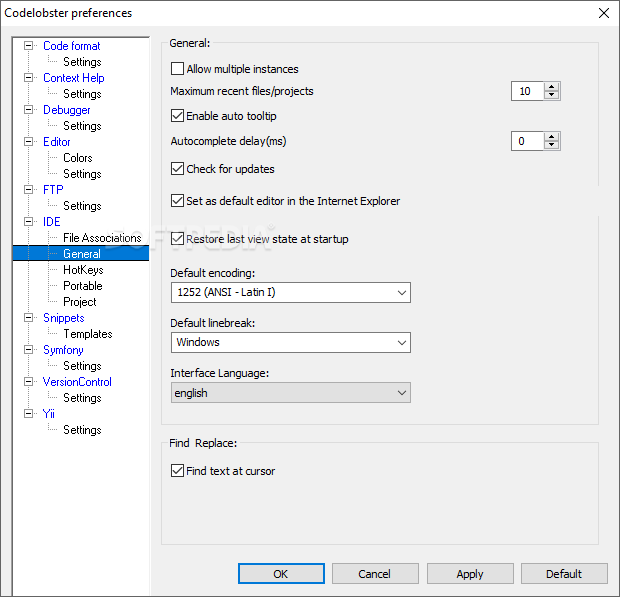
Task: Click the OK button
Action: coord(281,574)
